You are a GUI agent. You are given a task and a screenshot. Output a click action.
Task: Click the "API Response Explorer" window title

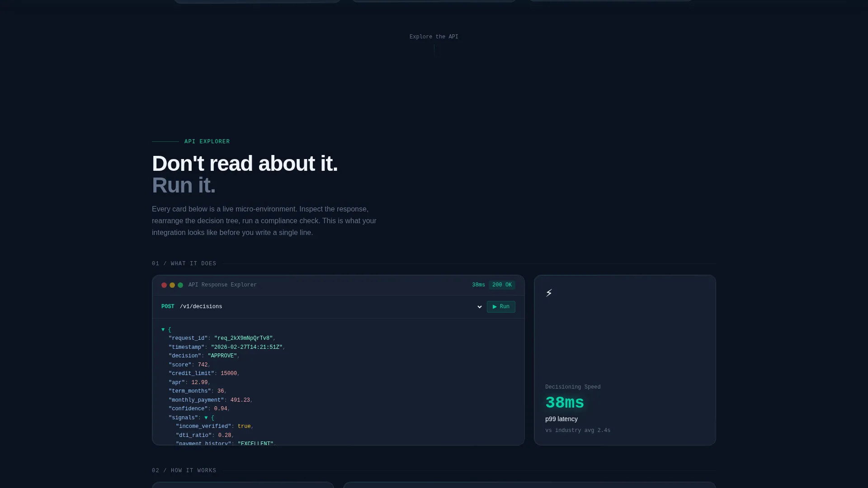(x=222, y=285)
